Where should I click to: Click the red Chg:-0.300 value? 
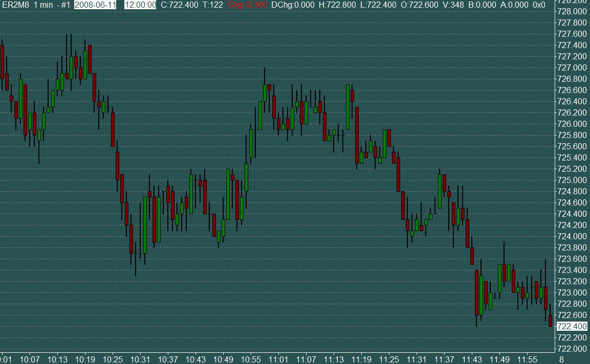(247, 5)
